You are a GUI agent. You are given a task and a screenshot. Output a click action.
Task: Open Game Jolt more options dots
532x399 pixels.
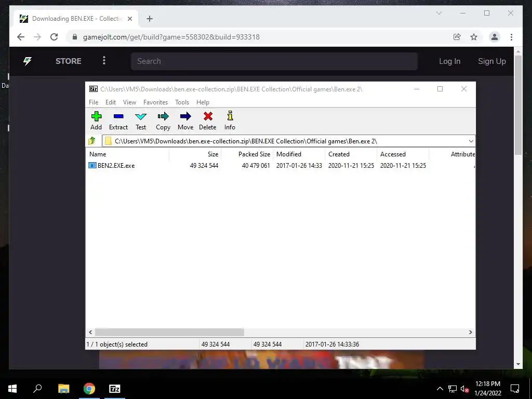point(104,61)
